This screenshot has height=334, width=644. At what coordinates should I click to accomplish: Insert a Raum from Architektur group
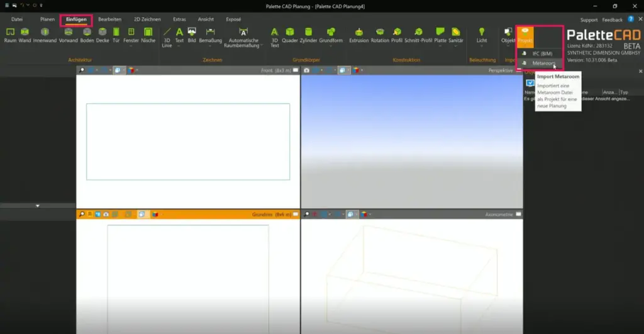10,35
